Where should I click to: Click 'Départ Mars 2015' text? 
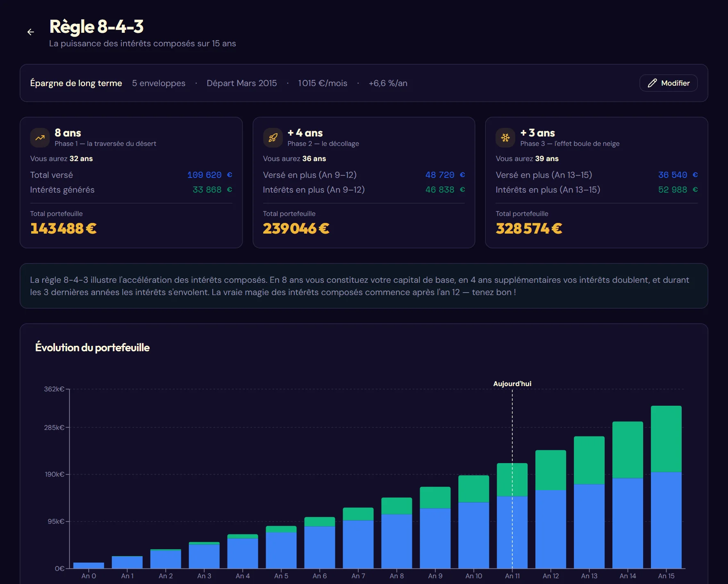[x=242, y=83]
